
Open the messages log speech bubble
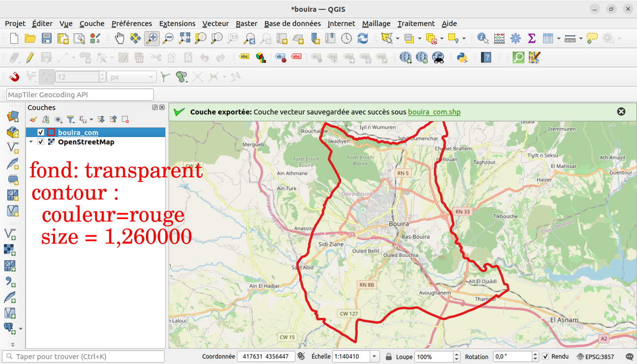click(x=629, y=357)
